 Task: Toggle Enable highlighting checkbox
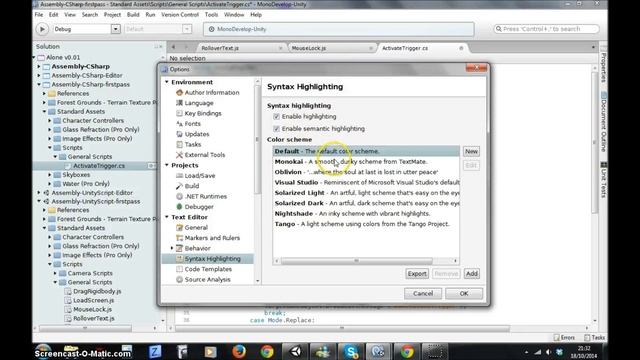(x=276, y=117)
